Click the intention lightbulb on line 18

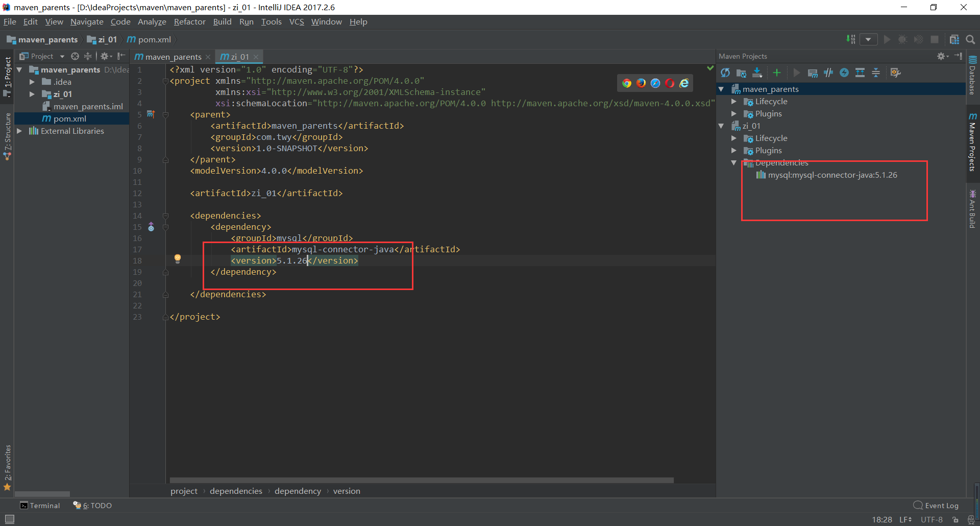coord(178,259)
